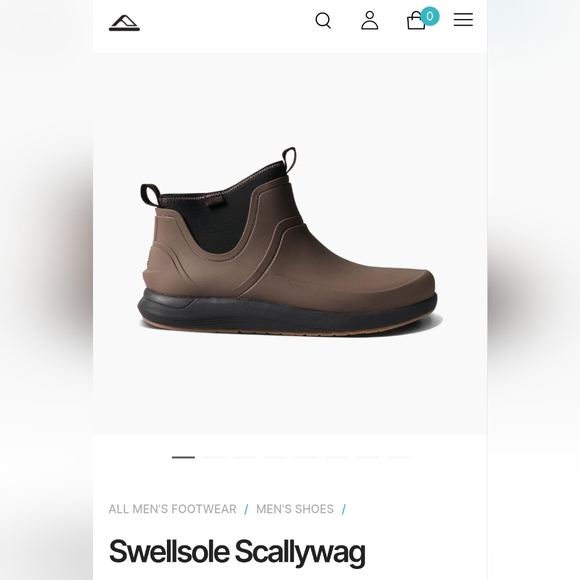Screen dimensions: 580x580
Task: Go to All Men's Footwear breadcrumb
Action: click(172, 509)
